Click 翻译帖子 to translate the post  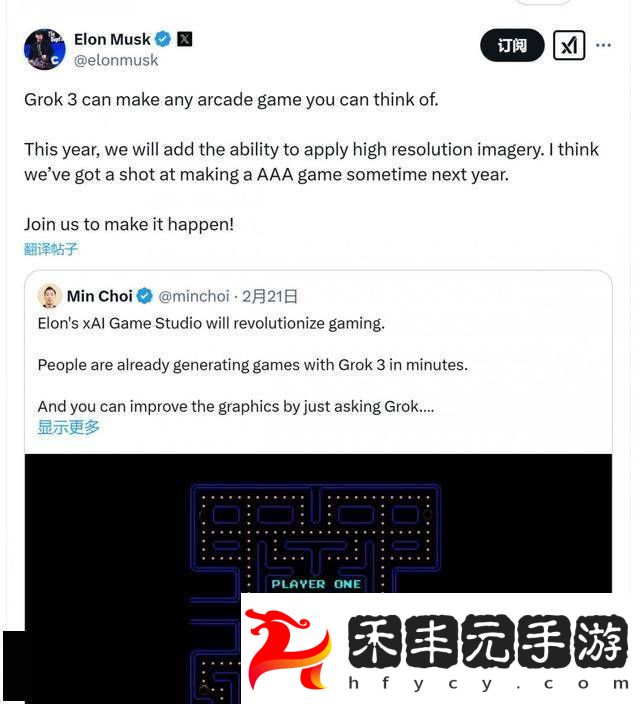pos(51,249)
